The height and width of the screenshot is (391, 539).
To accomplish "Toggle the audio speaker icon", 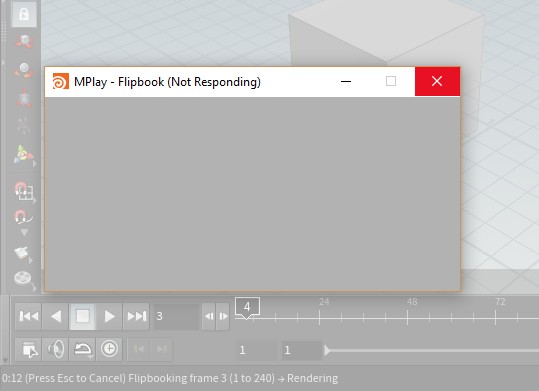I will click(55, 349).
